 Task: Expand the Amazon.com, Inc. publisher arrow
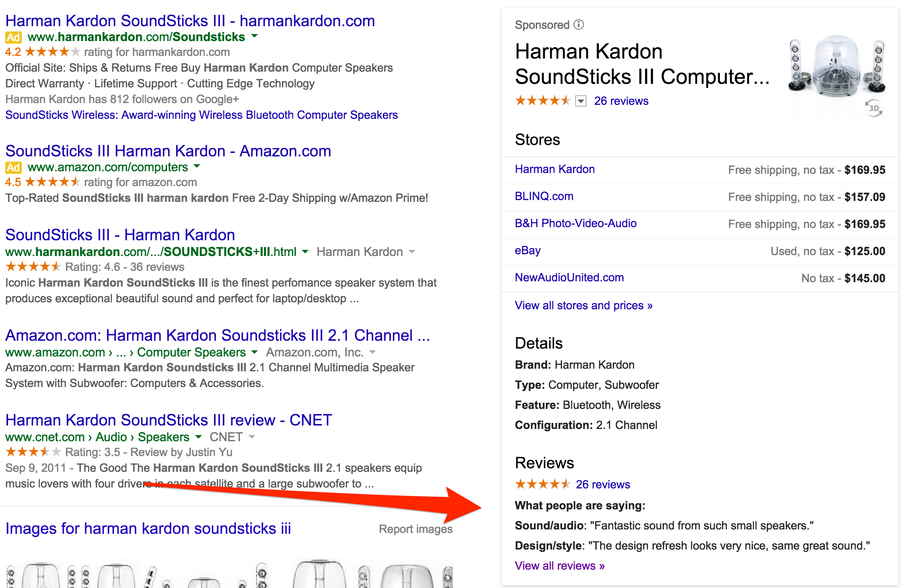pos(372,352)
